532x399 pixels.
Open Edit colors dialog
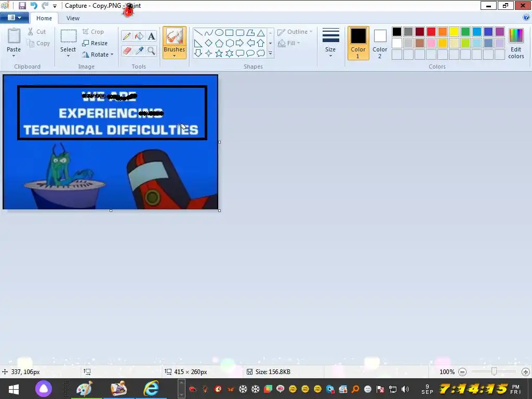[516, 44]
